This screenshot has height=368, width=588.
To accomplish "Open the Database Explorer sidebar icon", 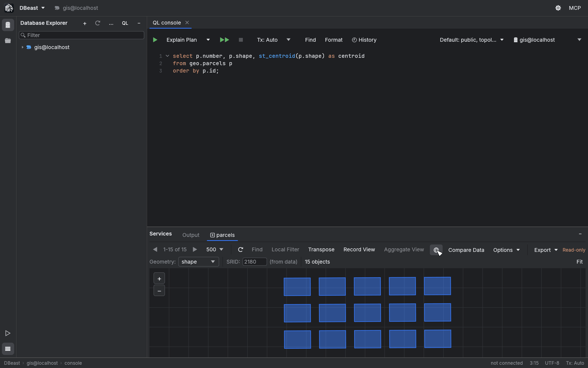I will click(x=8, y=25).
